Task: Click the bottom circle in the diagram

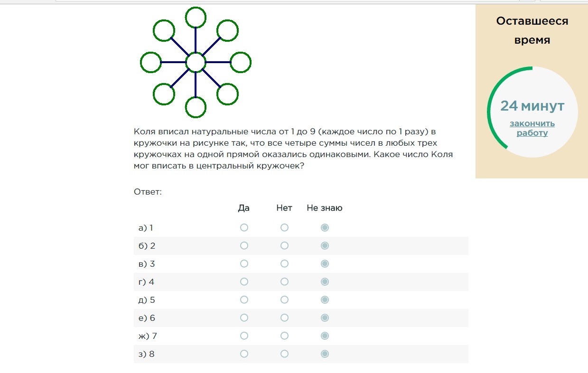Action: 196,107
